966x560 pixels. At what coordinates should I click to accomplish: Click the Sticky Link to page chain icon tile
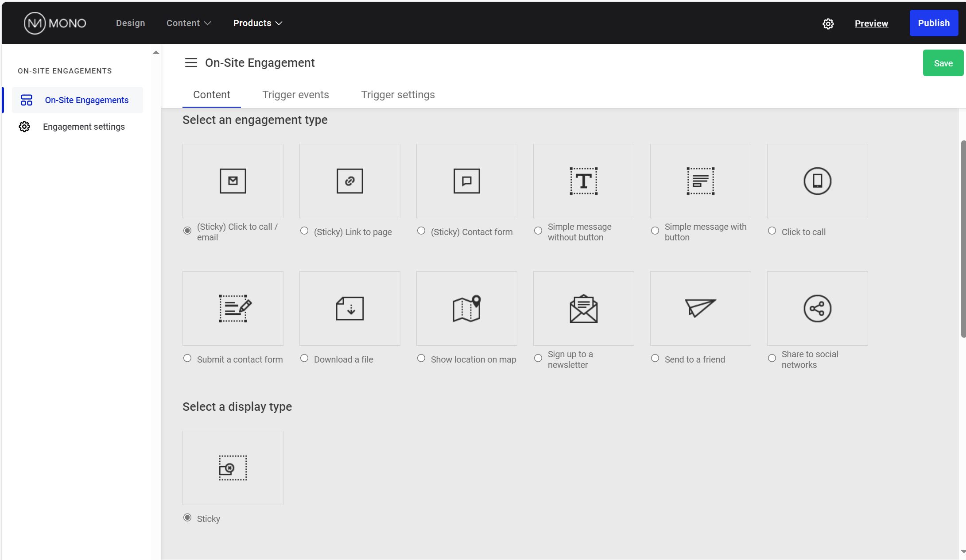pyautogui.click(x=349, y=181)
